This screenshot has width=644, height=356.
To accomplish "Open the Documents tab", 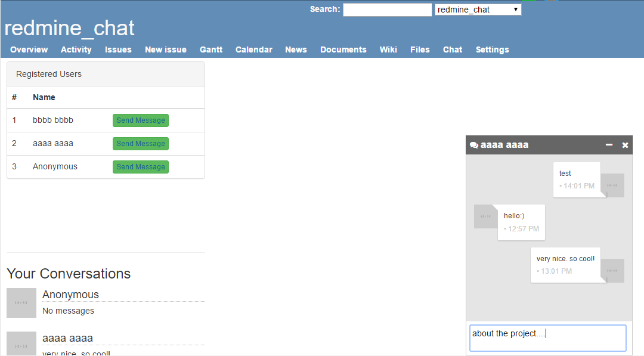I will (x=343, y=49).
